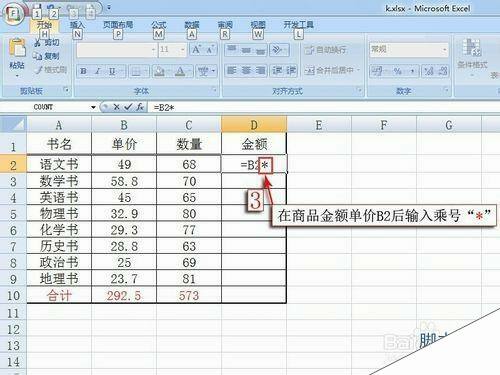Cancel formula entry with the X icon
This screenshot has width=500, height=375.
116,107
